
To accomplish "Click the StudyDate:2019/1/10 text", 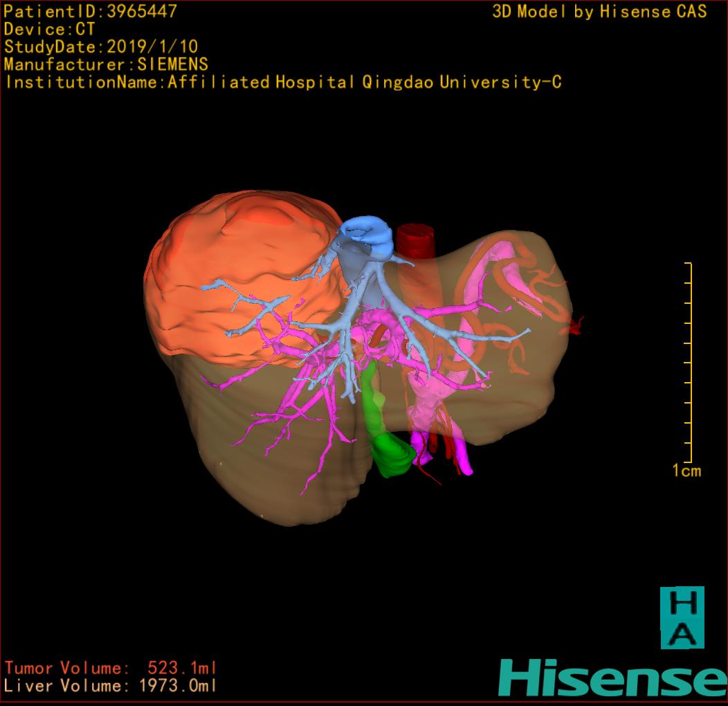I will point(101,46).
